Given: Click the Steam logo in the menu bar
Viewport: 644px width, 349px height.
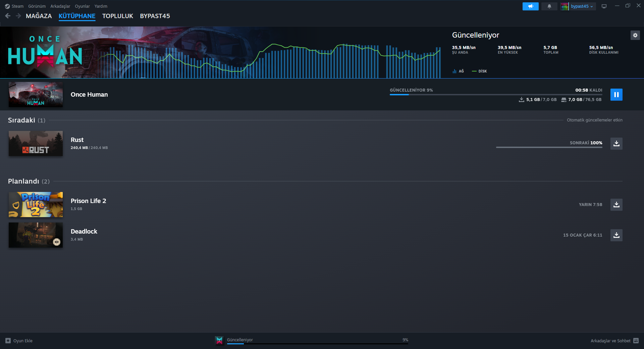Looking at the screenshot, I should pyautogui.click(x=7, y=6).
